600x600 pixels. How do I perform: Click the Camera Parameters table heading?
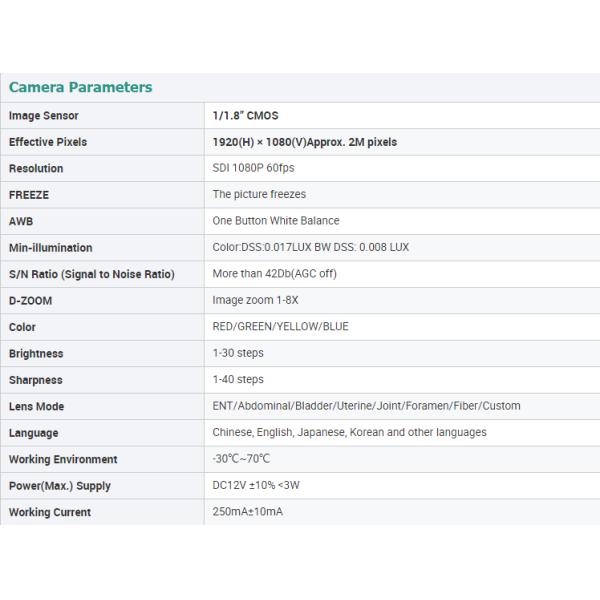[81, 87]
